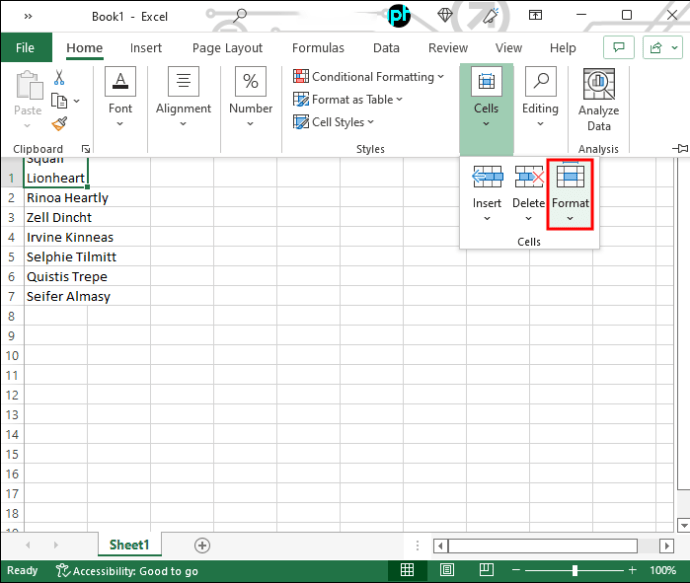Viewport: 690px width, 583px height.
Task: Click the Format cells icon
Action: pyautogui.click(x=570, y=175)
